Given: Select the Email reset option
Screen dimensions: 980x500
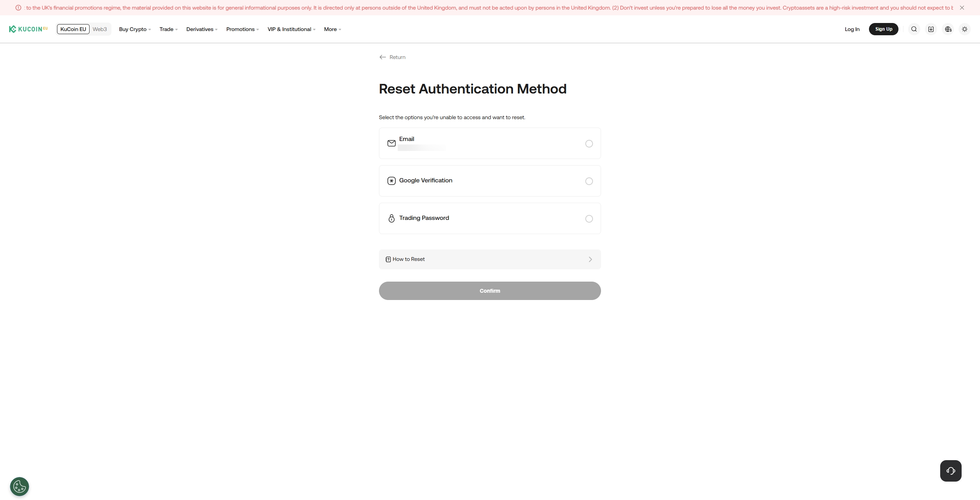Looking at the screenshot, I should 589,144.
